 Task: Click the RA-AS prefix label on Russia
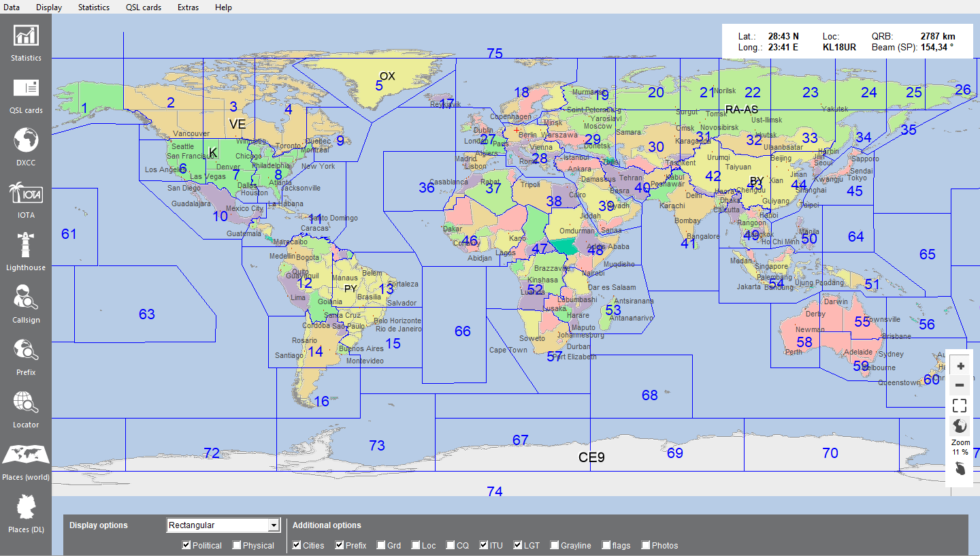(741, 109)
